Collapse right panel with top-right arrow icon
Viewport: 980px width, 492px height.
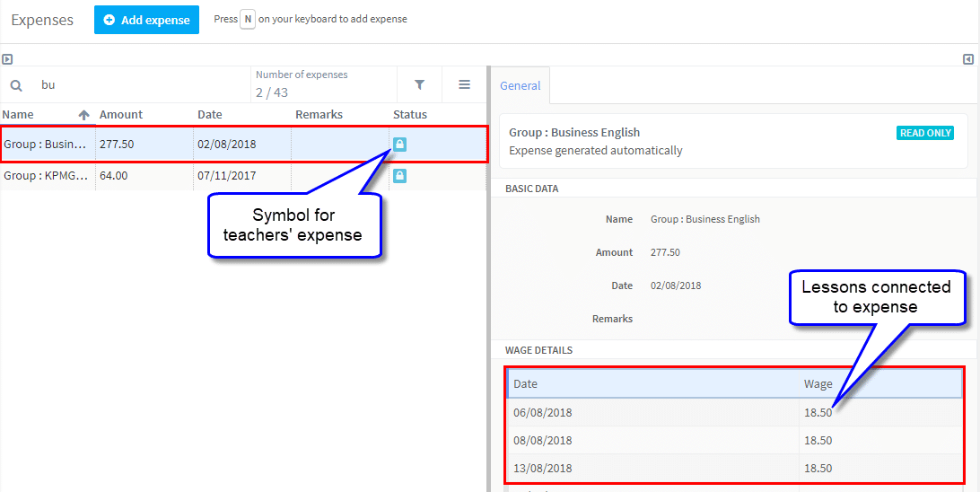click(x=968, y=59)
